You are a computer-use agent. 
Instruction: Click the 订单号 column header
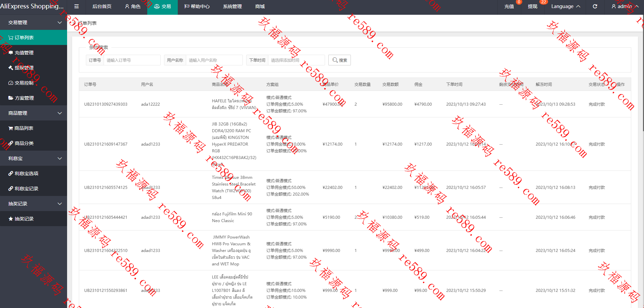pos(90,85)
